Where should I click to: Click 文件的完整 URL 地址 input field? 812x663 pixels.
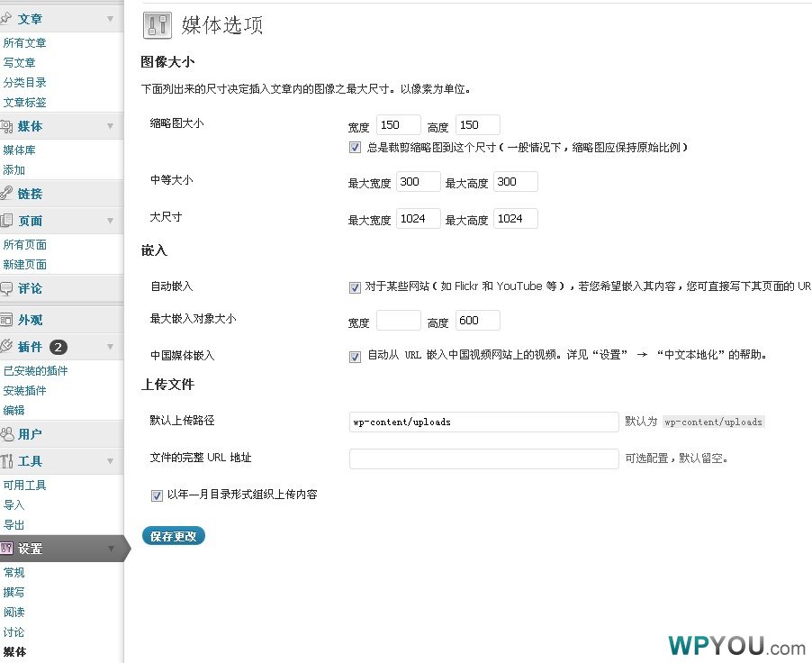coord(483,459)
